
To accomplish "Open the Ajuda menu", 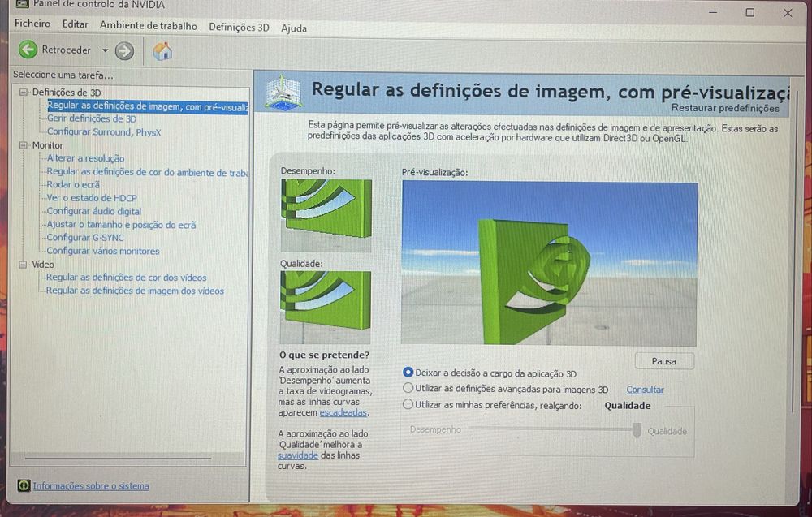I will 294,28.
